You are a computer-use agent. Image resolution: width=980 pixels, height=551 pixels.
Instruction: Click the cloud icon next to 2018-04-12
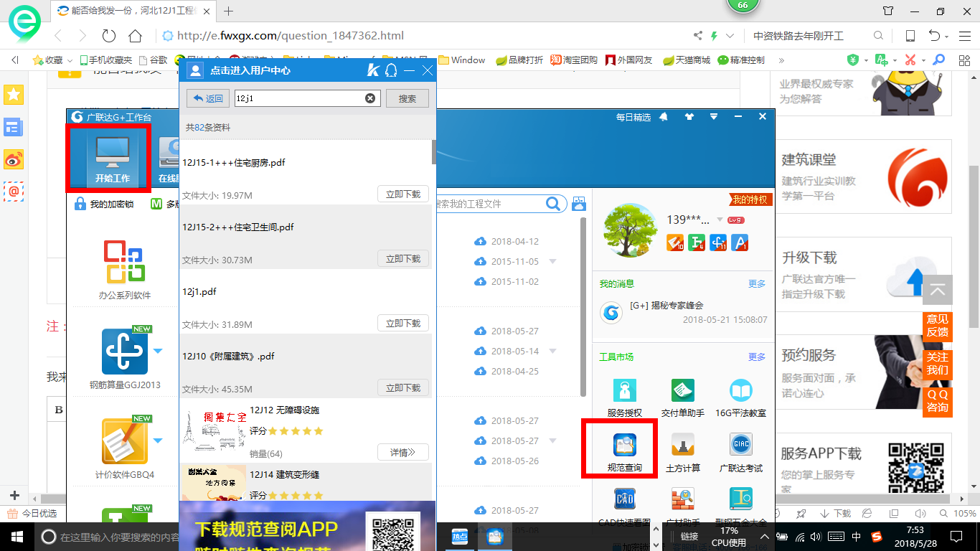point(480,241)
